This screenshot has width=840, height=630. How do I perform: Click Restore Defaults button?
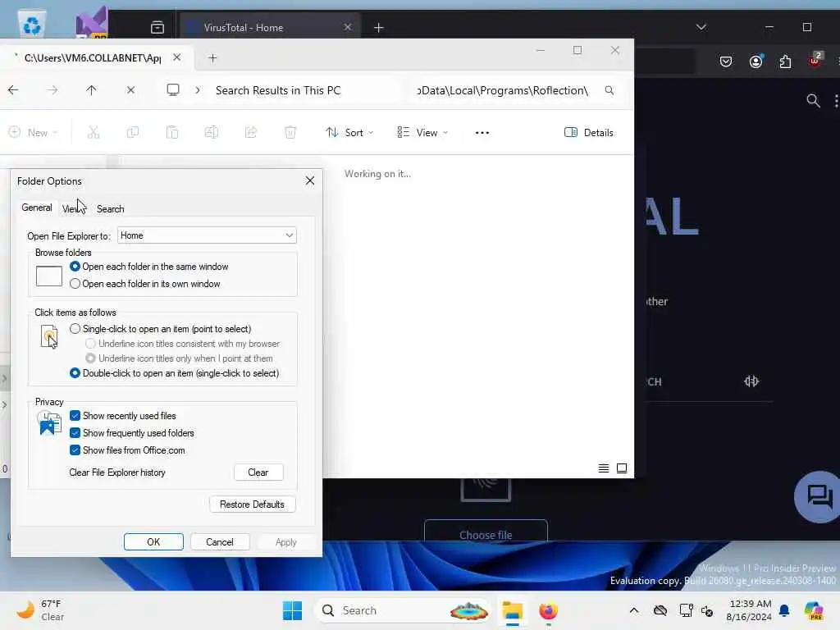pyautogui.click(x=252, y=504)
